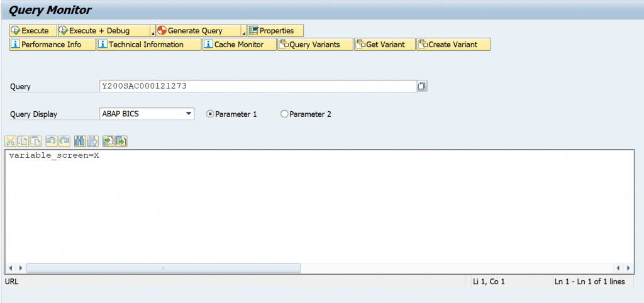The height and width of the screenshot is (303, 644).
Task: Click the left scroll arrow at editor bottom-left
Action: (x=10, y=268)
